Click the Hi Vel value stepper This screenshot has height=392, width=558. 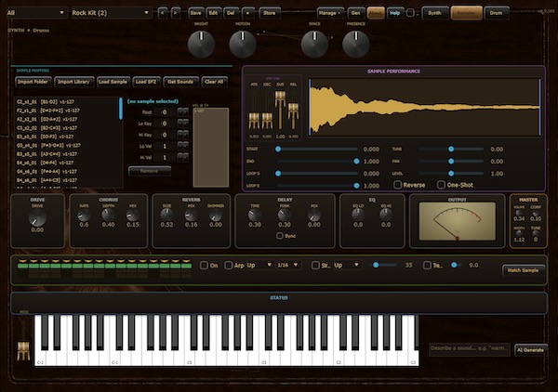click(183, 157)
